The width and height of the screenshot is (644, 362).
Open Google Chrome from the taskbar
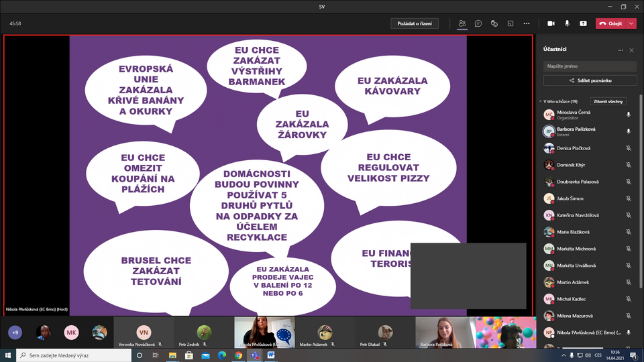pos(238,355)
